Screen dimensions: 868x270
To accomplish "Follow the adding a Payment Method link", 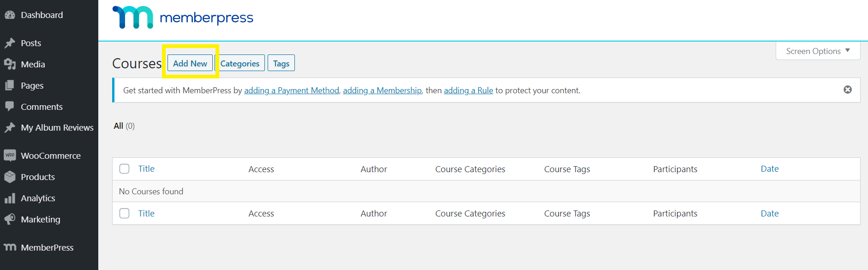I will click(292, 90).
